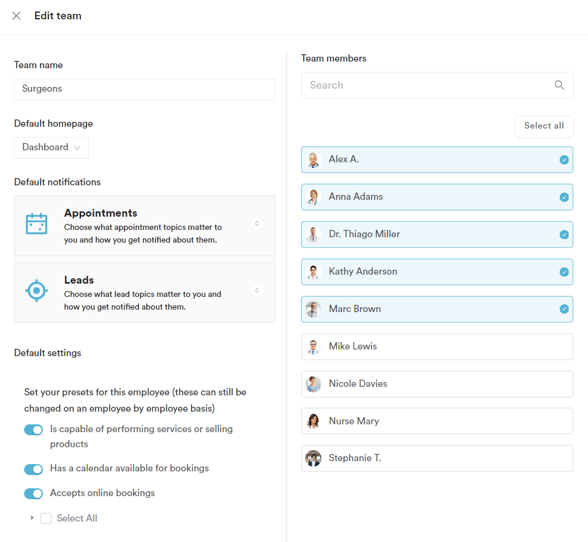Expand the Leads notification settings
This screenshot has height=542, width=588.
[257, 290]
